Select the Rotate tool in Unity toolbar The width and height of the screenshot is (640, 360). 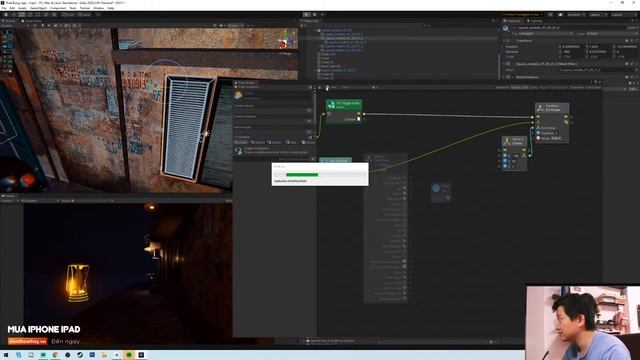[22, 15]
